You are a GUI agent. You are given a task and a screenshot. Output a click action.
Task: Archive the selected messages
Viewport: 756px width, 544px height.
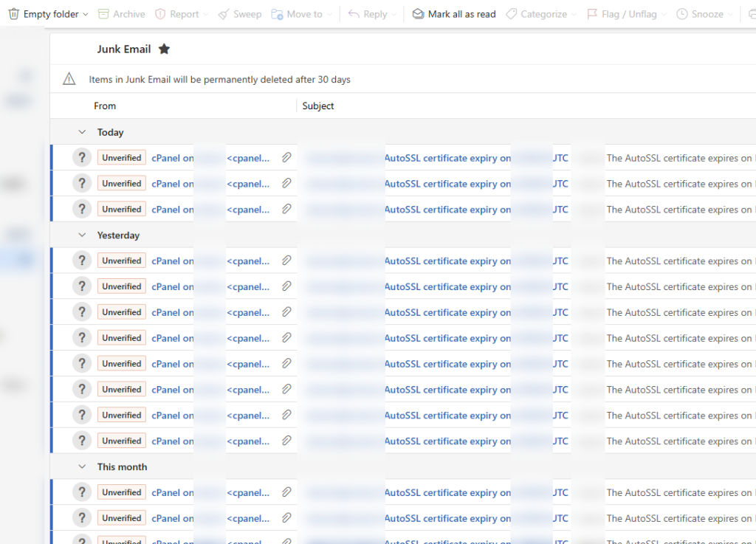pos(122,14)
